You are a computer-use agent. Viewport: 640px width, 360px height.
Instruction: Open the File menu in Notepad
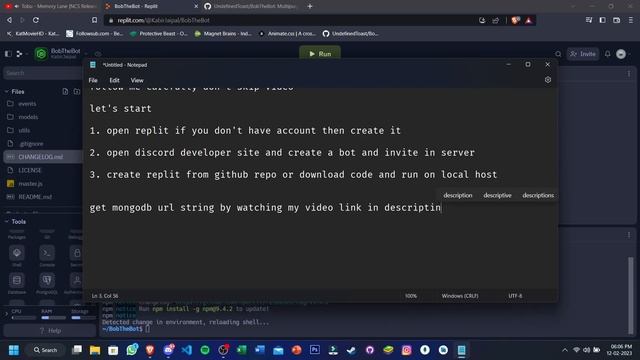tap(93, 80)
